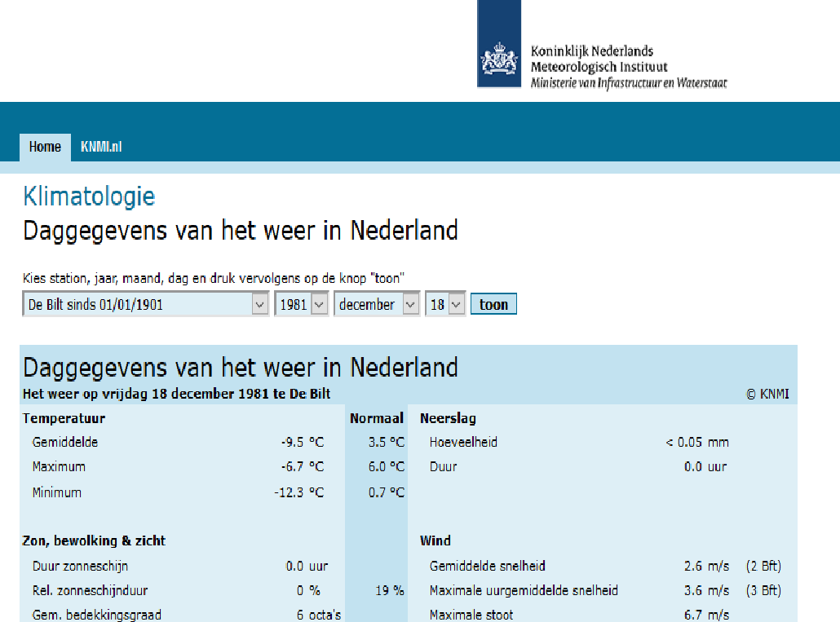Image resolution: width=840 pixels, height=622 pixels.
Task: Click the Klimatologie heading
Action: click(x=89, y=197)
